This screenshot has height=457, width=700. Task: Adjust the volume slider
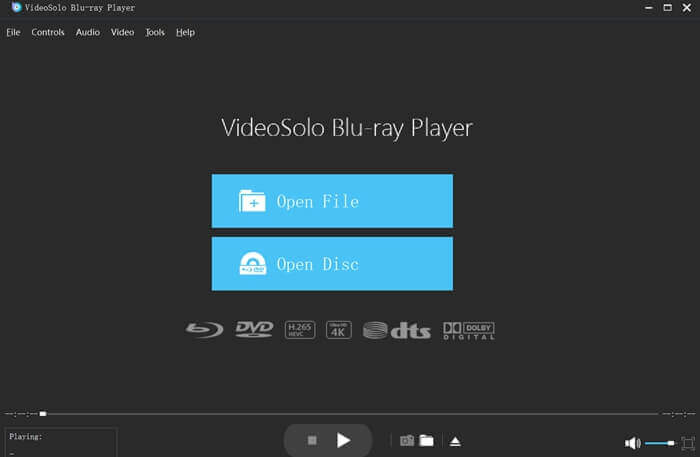[x=660, y=443]
